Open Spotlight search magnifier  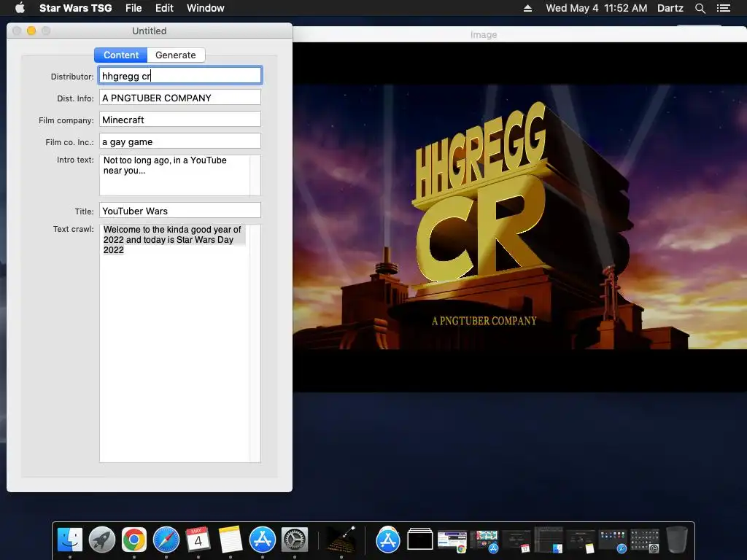[x=700, y=8]
